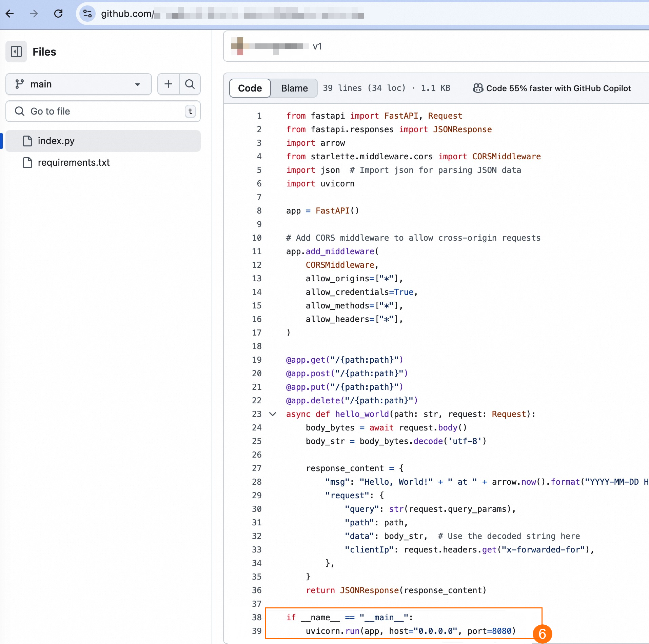Screen dimensions: 649x644
Task: Click the search repository magnifier button
Action: [190, 84]
